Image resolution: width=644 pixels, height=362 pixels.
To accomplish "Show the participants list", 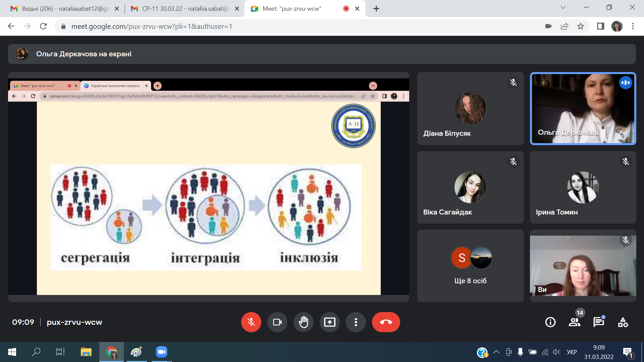I will pyautogui.click(x=575, y=322).
